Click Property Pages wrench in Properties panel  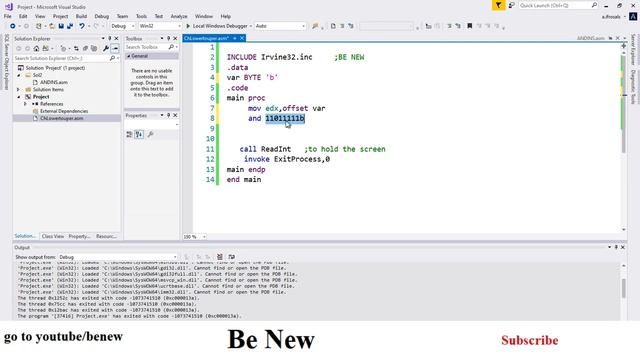tap(150, 134)
